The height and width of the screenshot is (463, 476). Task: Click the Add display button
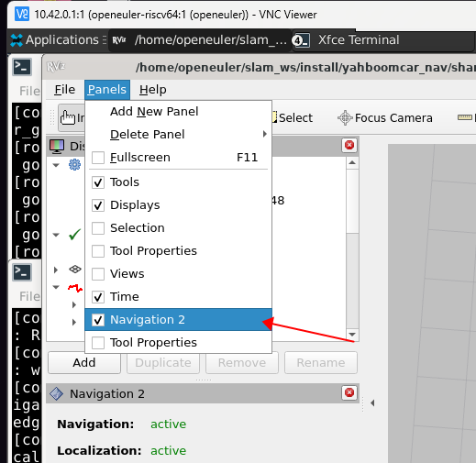click(x=84, y=363)
